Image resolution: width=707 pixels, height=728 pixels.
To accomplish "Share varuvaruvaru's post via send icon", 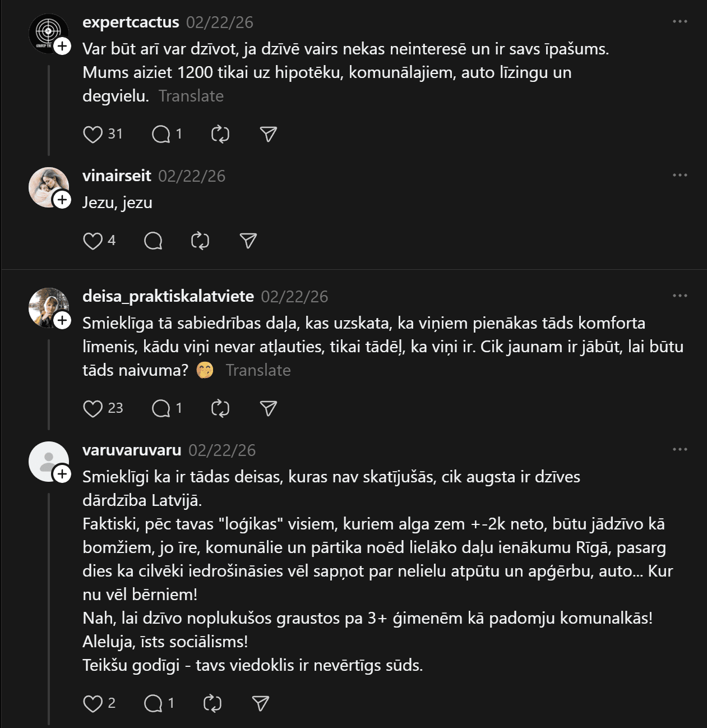I will click(261, 704).
